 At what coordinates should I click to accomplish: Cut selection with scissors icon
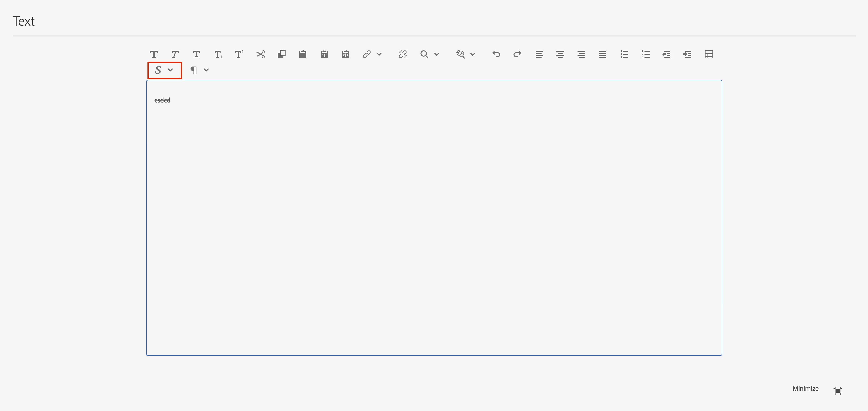tap(260, 54)
